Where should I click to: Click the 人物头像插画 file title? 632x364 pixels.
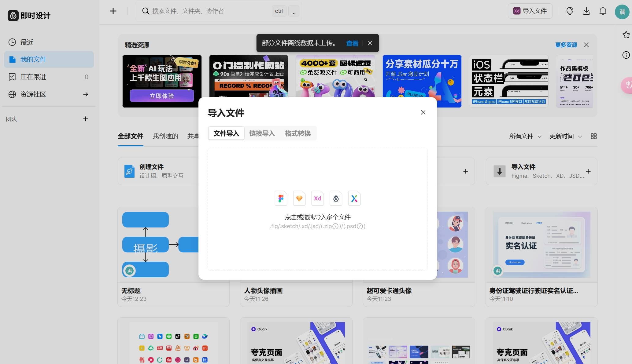click(x=263, y=291)
